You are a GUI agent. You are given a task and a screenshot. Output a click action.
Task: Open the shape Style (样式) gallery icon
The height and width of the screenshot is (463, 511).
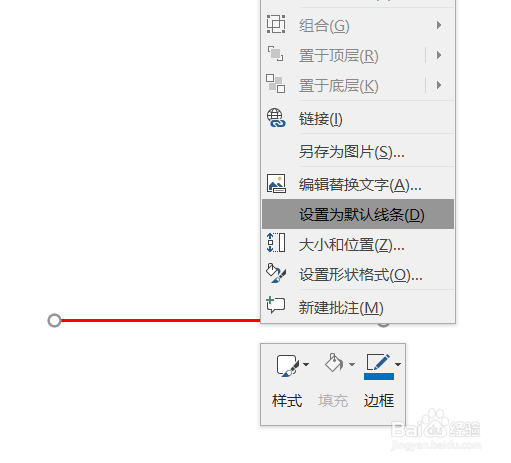[288, 366]
